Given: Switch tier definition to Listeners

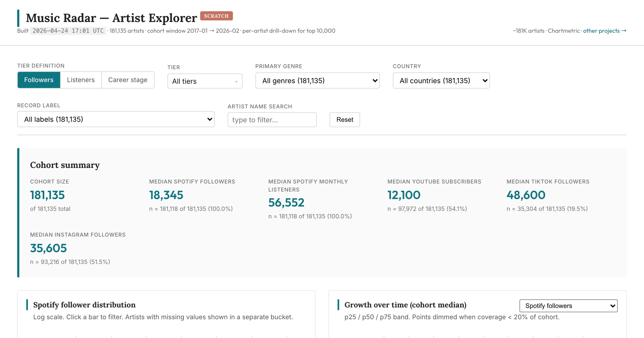Looking at the screenshot, I should point(81,80).
